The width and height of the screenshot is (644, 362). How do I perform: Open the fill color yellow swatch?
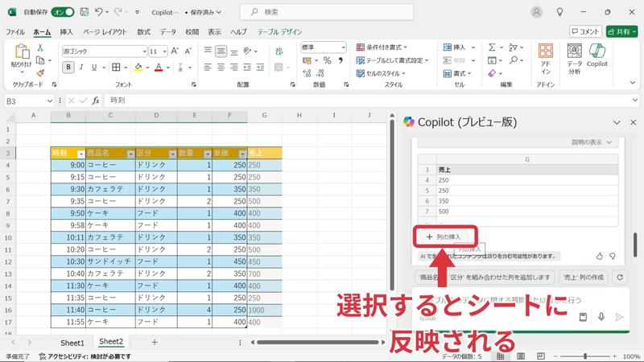138,68
